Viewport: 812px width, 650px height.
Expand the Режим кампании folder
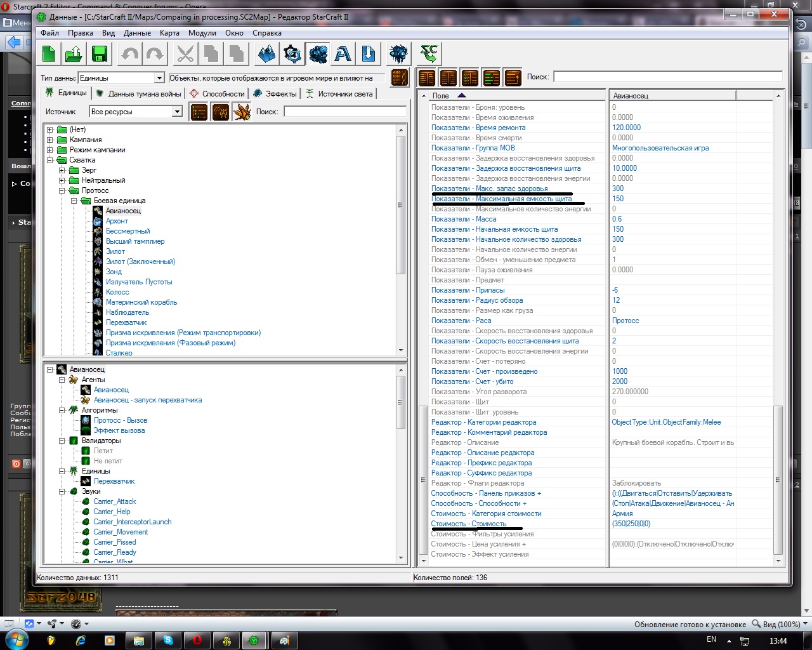pyautogui.click(x=49, y=150)
